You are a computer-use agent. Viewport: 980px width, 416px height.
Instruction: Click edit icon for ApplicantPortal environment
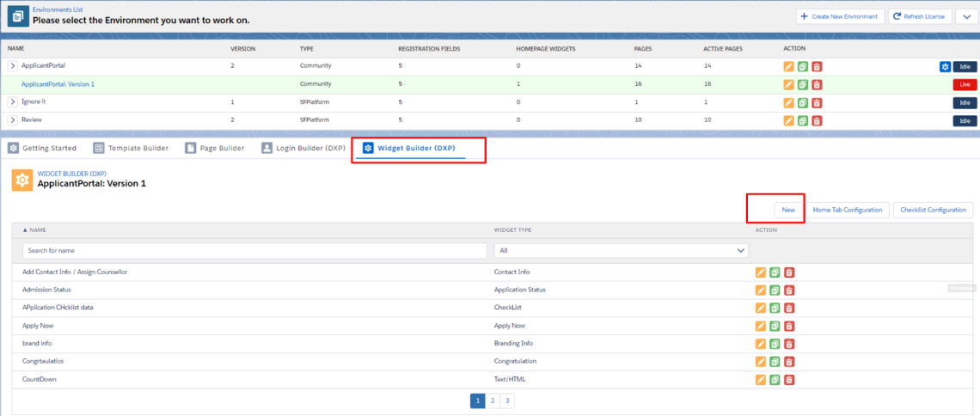click(x=788, y=66)
